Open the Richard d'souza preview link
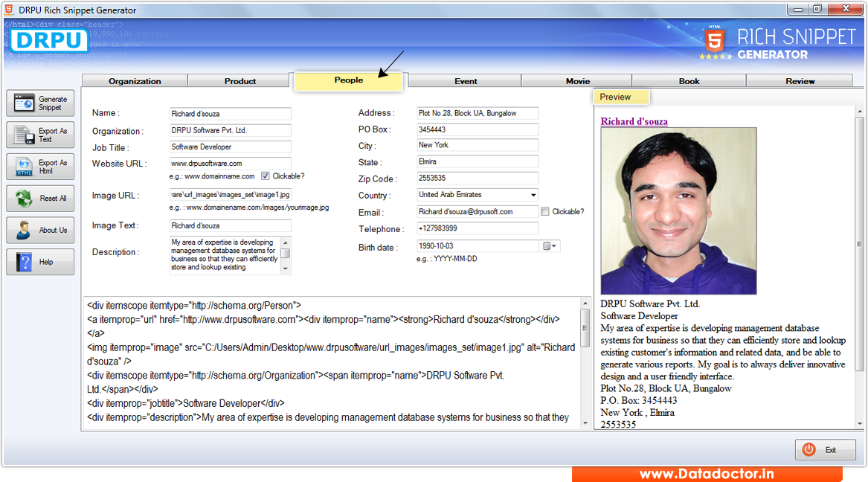 [x=634, y=121]
